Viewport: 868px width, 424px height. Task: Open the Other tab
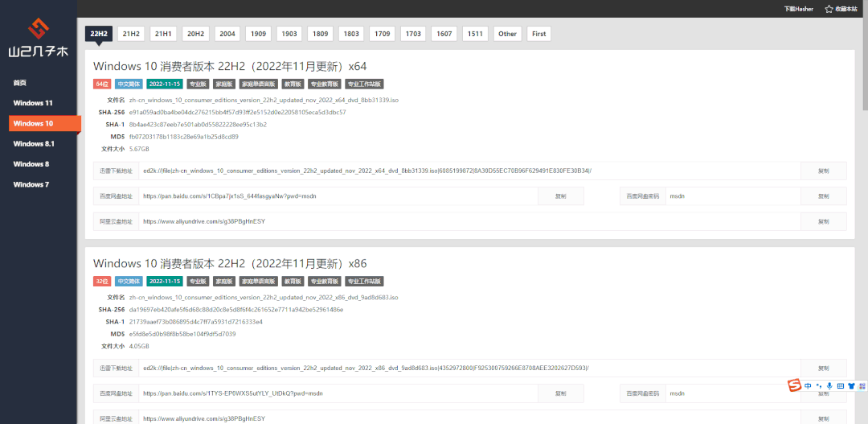point(507,34)
